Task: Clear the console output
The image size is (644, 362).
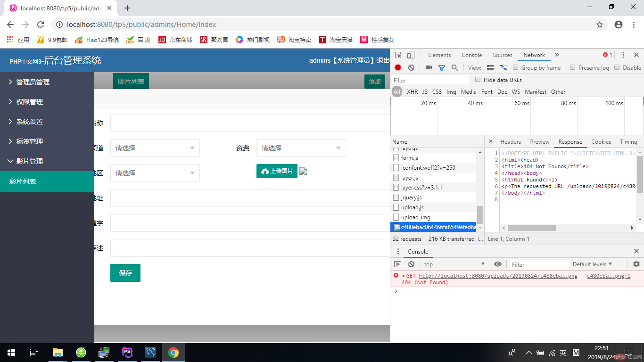Action: click(x=411, y=264)
